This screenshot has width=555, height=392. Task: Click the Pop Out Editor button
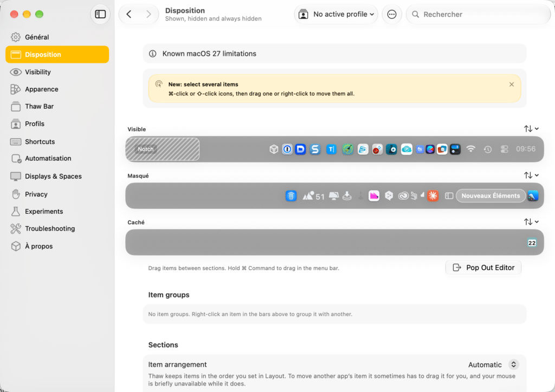tap(483, 267)
